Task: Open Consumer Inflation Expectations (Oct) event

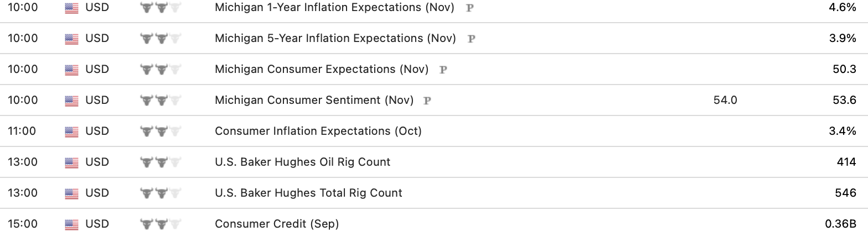Action: tap(318, 131)
